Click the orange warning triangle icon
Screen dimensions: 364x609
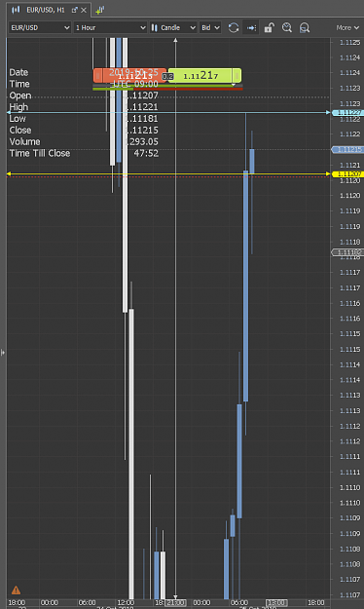(x=16, y=590)
